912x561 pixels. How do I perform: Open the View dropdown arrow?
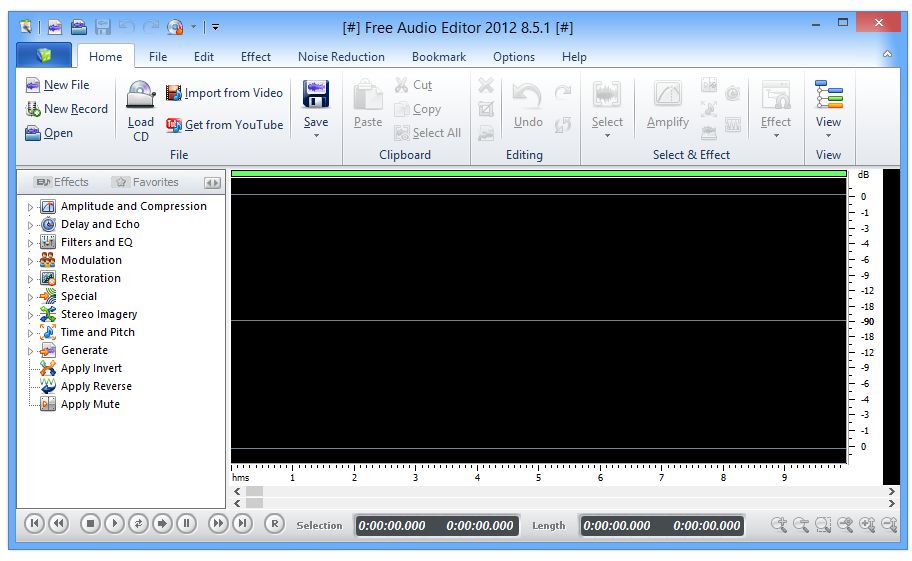[x=828, y=135]
